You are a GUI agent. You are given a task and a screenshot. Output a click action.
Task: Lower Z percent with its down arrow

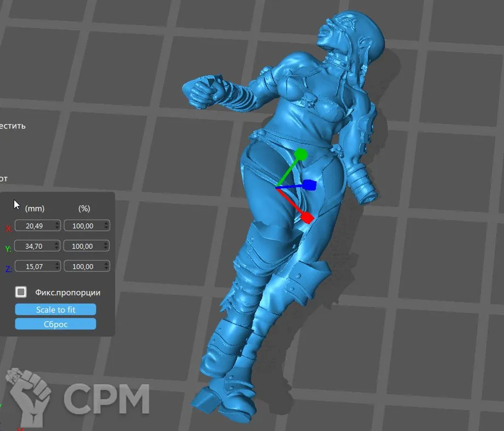point(106,269)
